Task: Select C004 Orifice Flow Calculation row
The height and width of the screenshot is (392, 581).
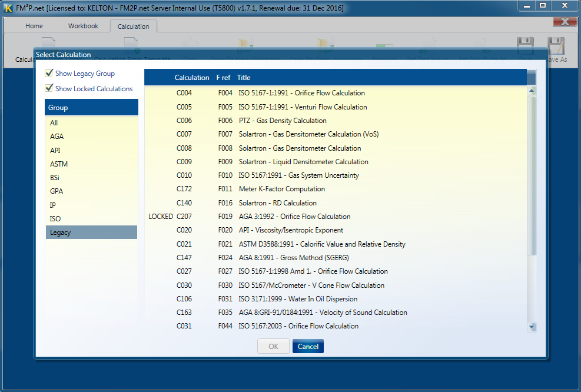Action: (336, 93)
